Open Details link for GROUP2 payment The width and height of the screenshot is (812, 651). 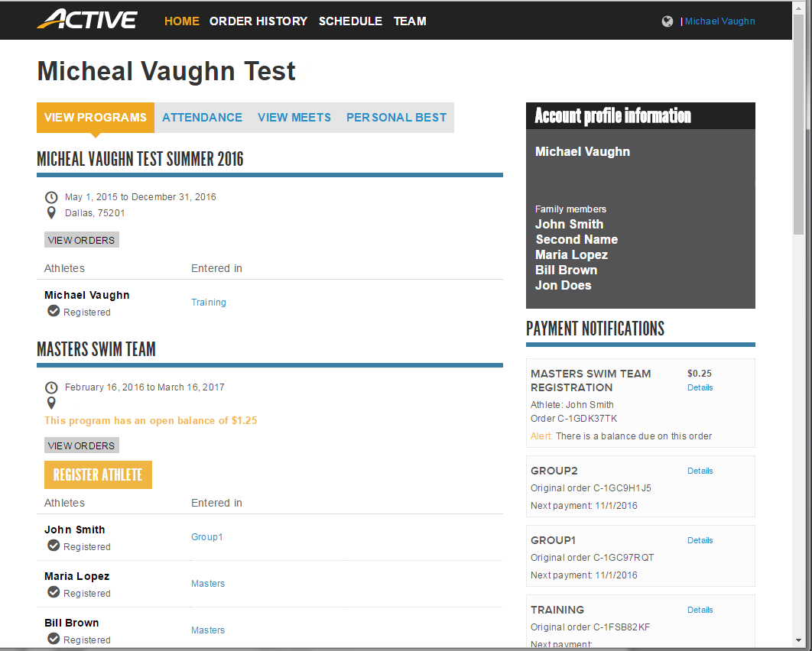pyautogui.click(x=700, y=471)
